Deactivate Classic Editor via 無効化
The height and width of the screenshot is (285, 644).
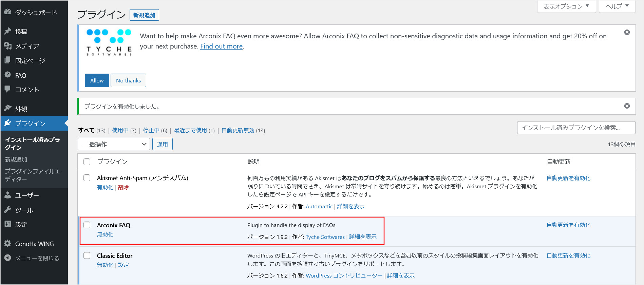[105, 265]
